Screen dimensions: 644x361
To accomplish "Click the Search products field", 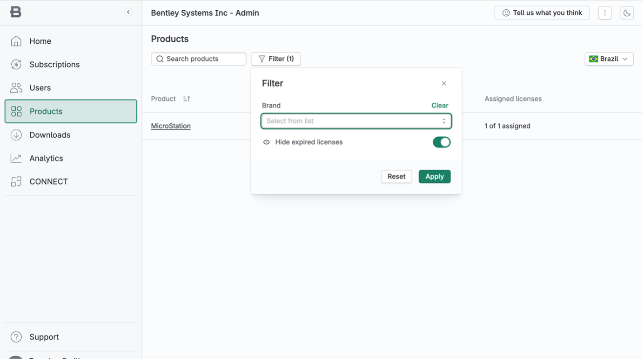I will click(x=199, y=59).
